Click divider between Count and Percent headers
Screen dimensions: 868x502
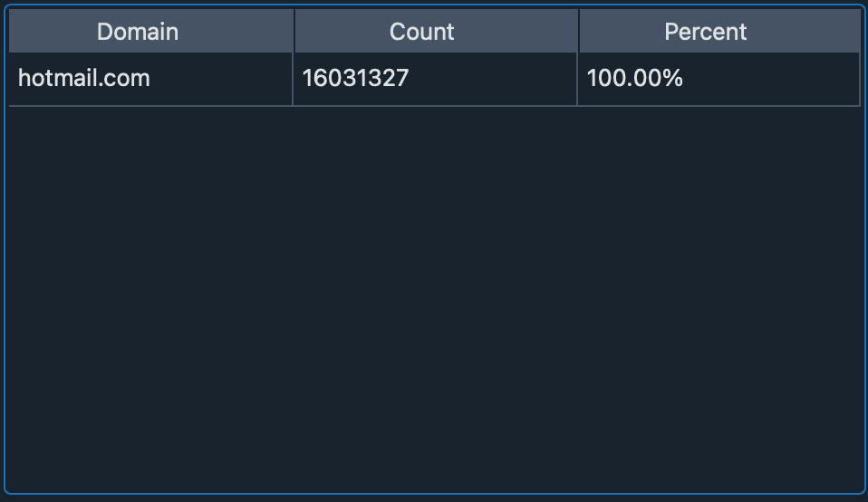(x=578, y=31)
